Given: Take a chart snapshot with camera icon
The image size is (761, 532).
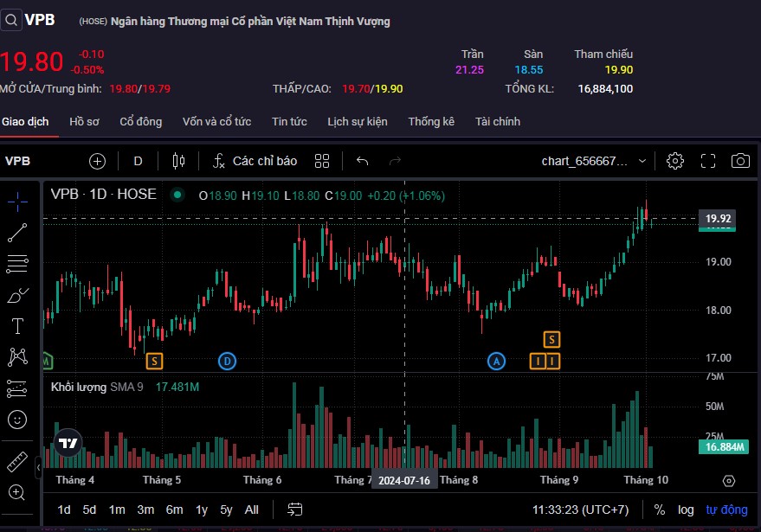Looking at the screenshot, I should point(740,161).
